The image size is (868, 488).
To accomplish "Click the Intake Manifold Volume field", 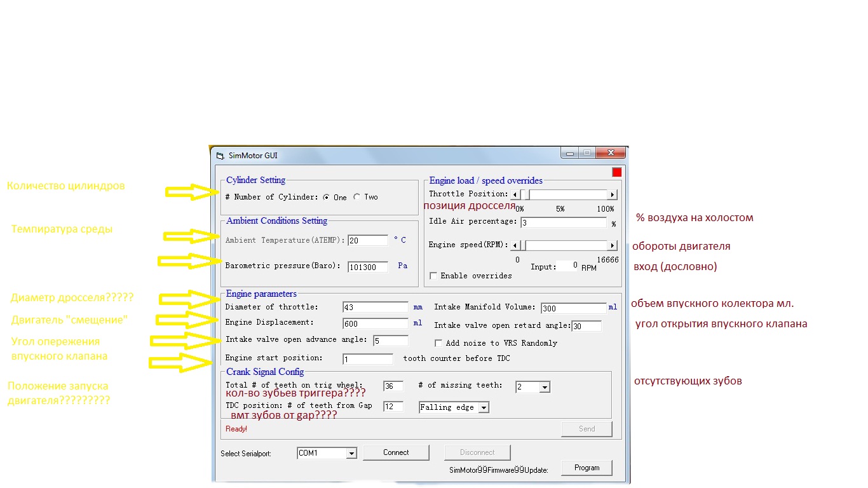I will [573, 308].
